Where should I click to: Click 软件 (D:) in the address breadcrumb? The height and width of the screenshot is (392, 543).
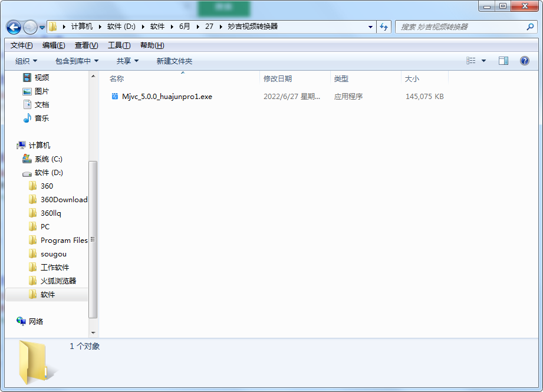click(121, 27)
